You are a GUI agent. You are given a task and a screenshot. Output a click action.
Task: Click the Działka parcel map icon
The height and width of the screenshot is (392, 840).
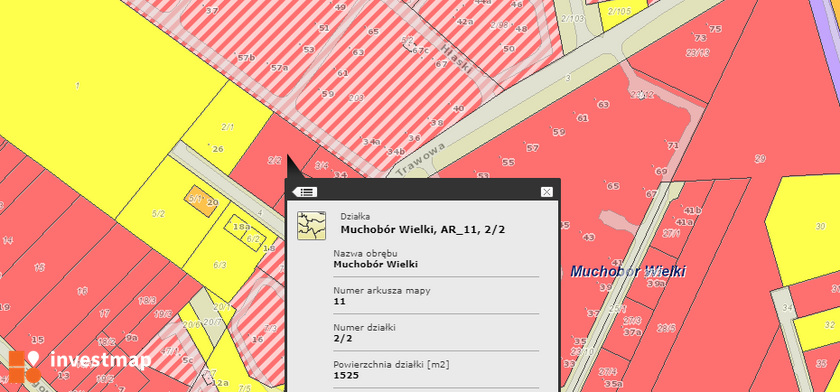pyautogui.click(x=311, y=225)
